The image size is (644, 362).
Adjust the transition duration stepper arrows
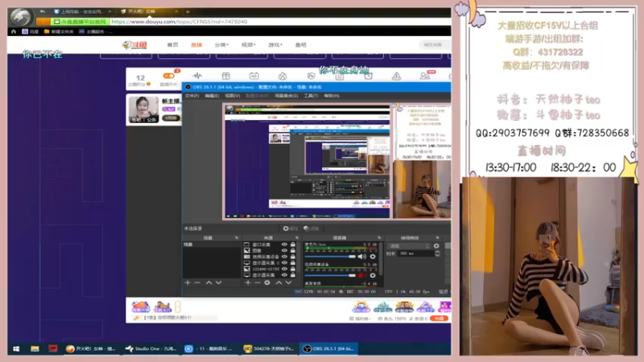[x=437, y=253]
